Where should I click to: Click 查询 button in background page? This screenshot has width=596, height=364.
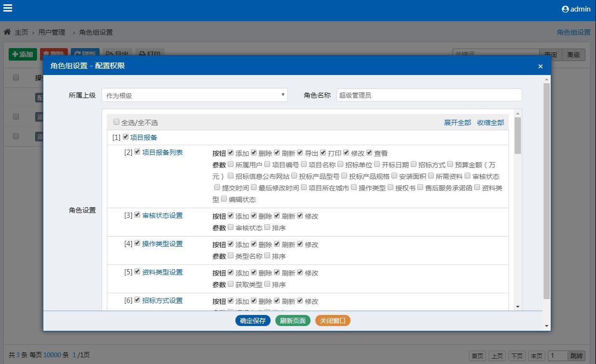(551, 55)
